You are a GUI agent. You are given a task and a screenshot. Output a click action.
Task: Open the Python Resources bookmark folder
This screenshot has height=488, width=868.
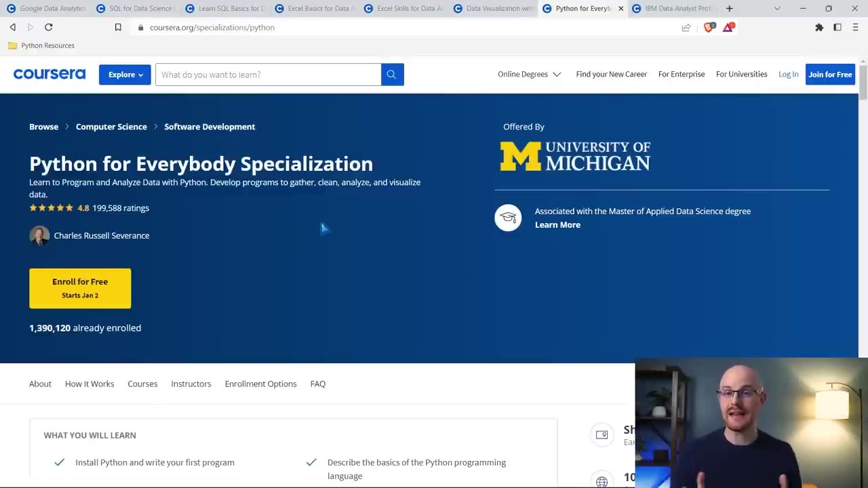click(x=41, y=45)
